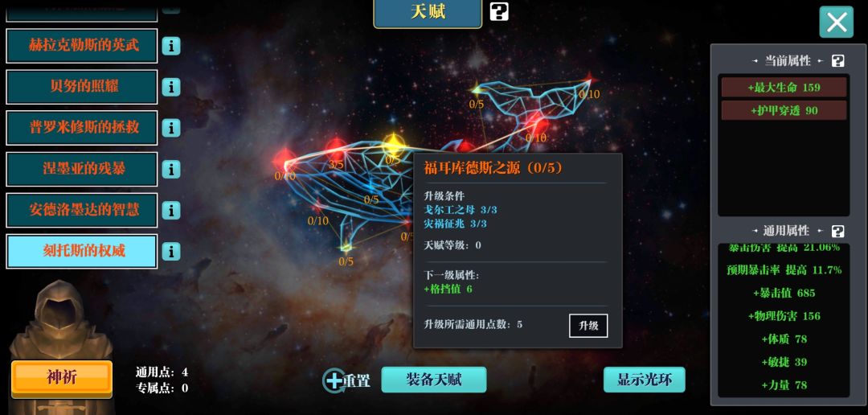
Task: Select the yellow glowing star node on whale
Action: click(392, 145)
